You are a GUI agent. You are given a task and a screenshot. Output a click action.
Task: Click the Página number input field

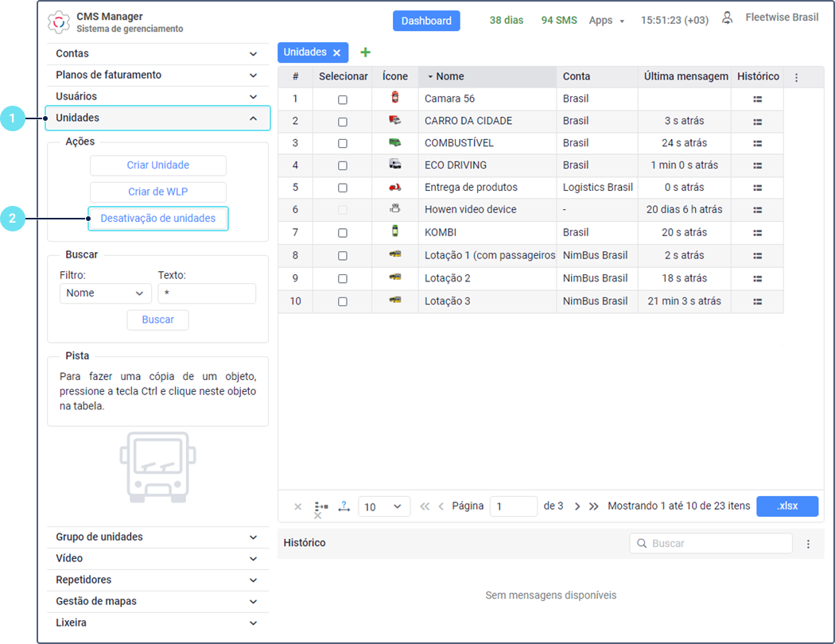click(x=514, y=506)
